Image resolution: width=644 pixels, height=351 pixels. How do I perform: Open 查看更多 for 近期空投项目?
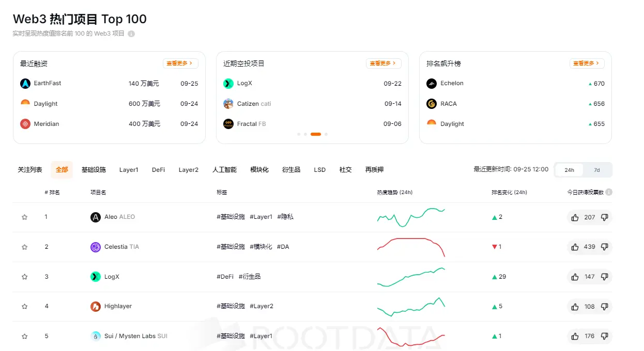point(384,63)
